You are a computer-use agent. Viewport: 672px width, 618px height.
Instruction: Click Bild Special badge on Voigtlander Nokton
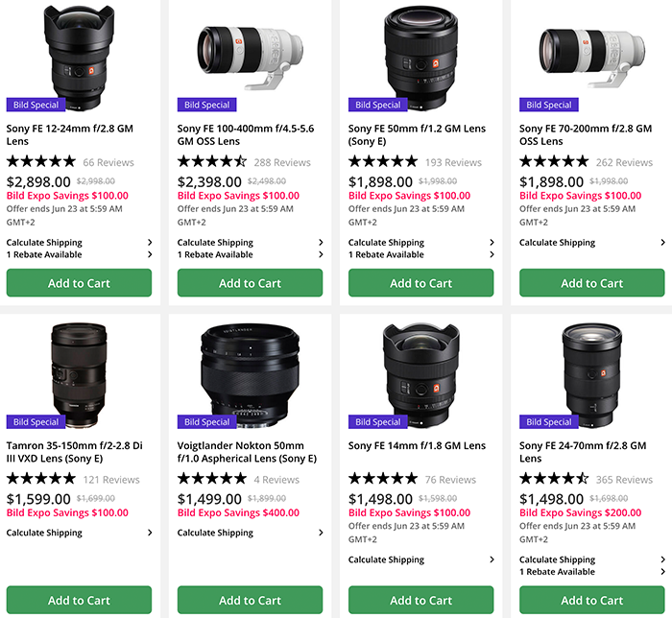207,421
